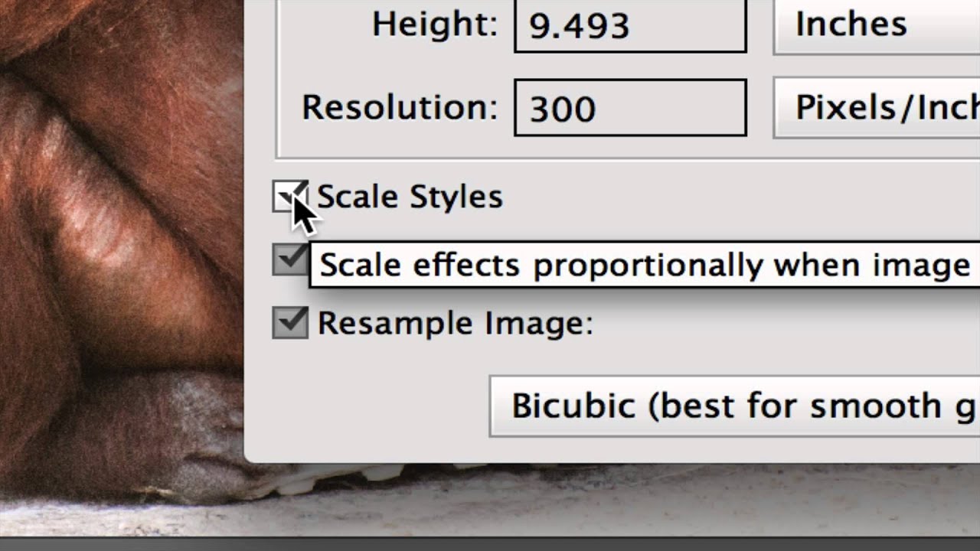Click the Resolution label
Screen dimensions: 980x551
coord(399,107)
